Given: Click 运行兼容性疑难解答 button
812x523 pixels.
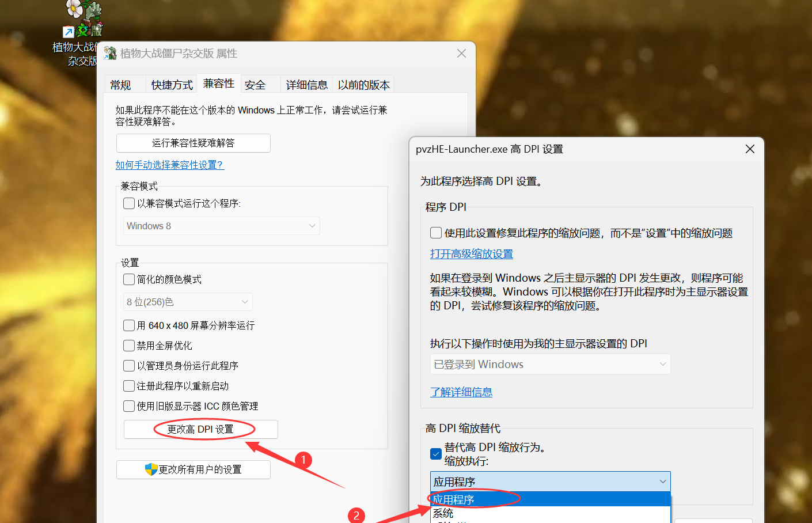Looking at the screenshot, I should click(x=193, y=143).
